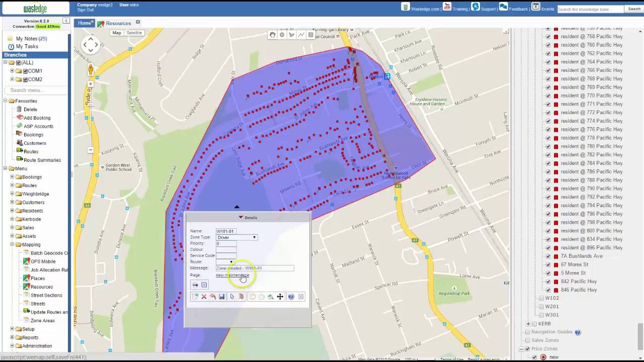
Task: Expand the Setup menu folder
Action: tap(12, 329)
